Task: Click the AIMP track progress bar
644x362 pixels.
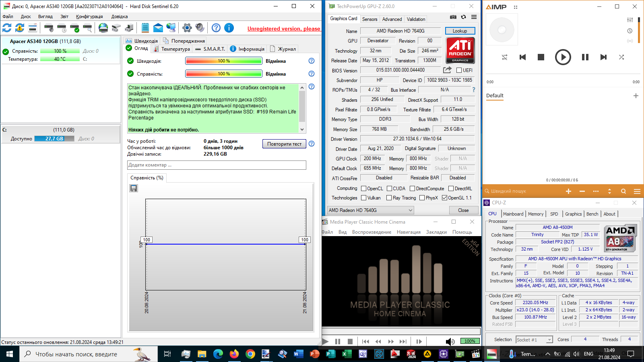Action: click(563, 75)
